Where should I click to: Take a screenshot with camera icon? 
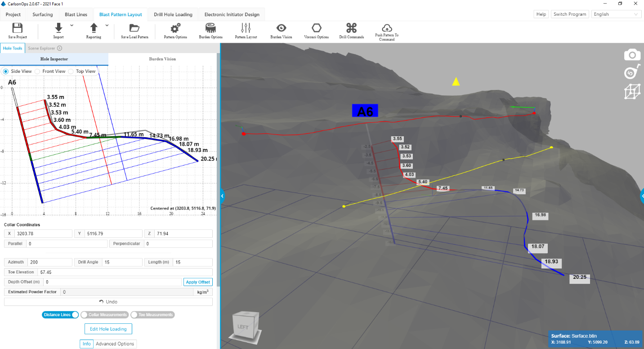tap(632, 55)
